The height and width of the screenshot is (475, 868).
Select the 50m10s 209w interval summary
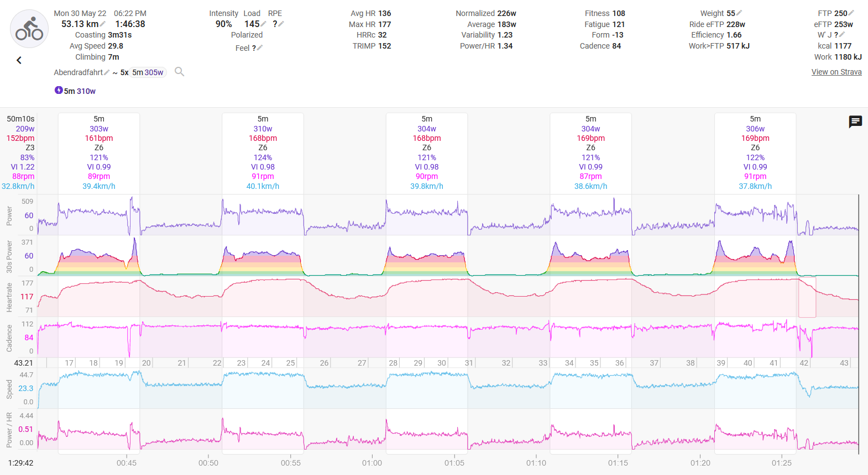click(21, 152)
